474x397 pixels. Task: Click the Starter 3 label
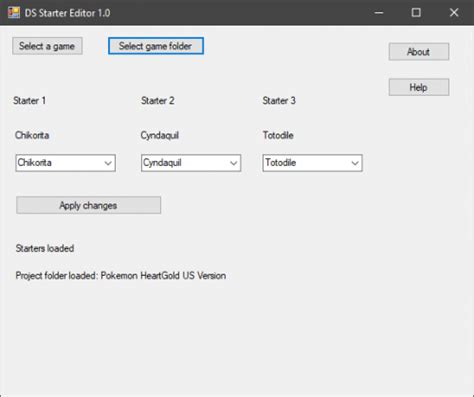(x=279, y=101)
